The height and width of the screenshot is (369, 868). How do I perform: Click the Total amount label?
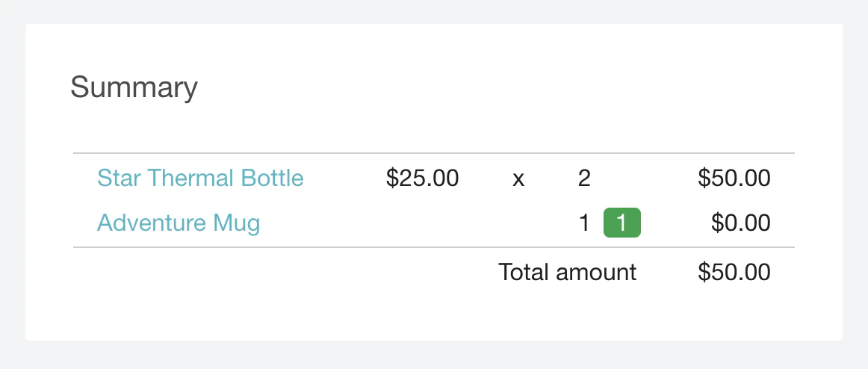(x=567, y=272)
